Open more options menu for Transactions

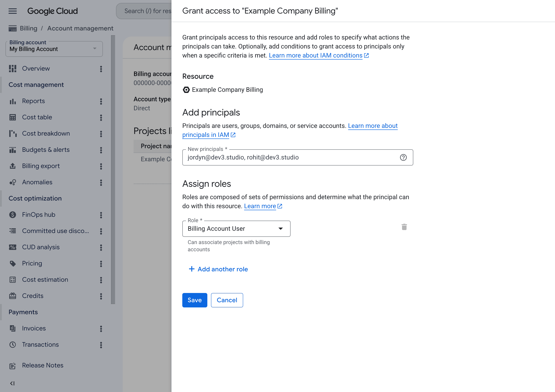pos(101,345)
